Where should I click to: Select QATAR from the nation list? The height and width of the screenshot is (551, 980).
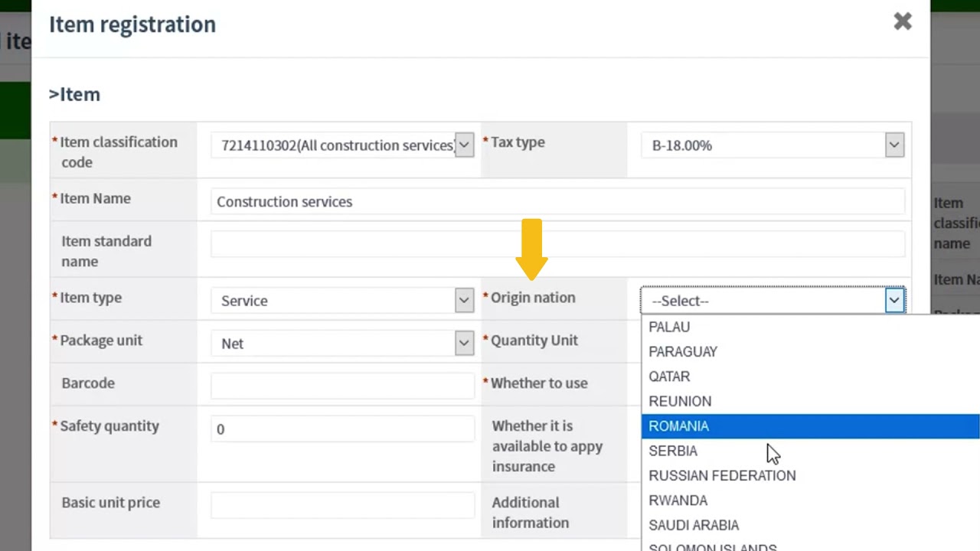pos(811,377)
